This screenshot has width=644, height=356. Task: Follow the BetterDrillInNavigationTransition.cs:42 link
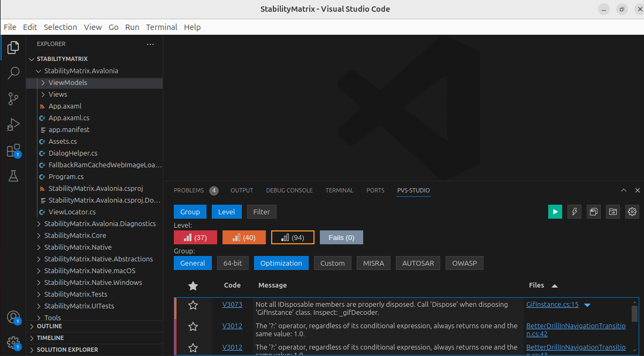coord(576,329)
